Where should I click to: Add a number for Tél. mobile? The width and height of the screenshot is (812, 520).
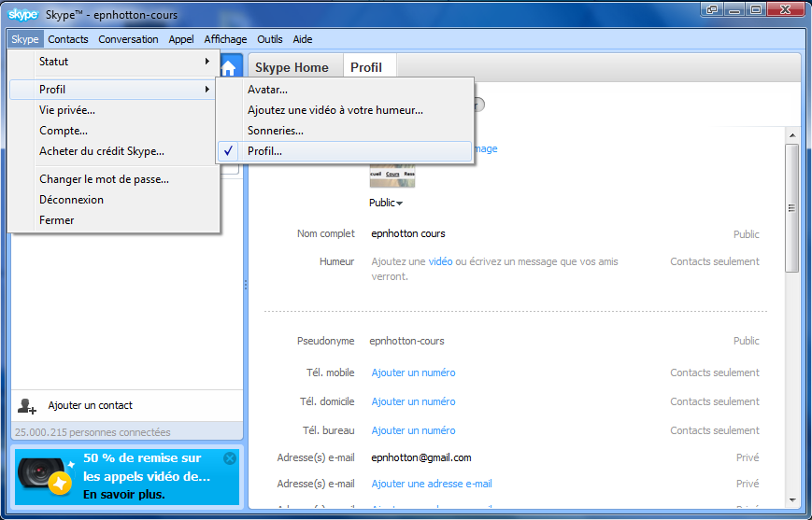413,373
